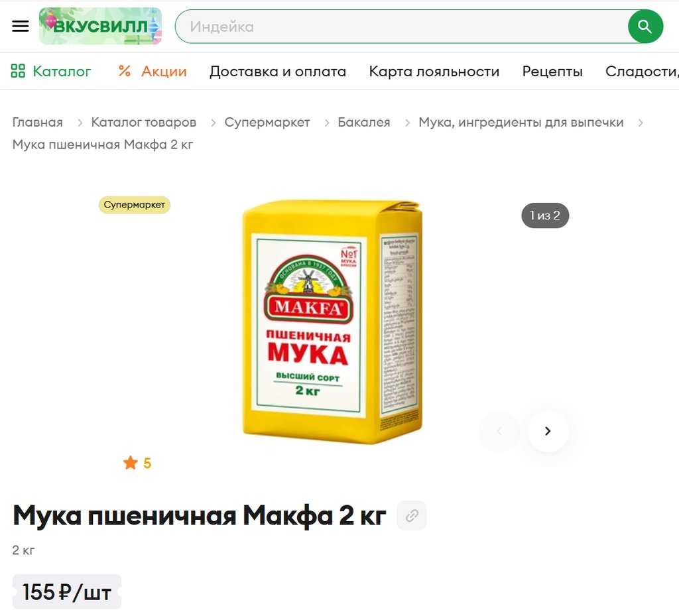Viewport: 679px width, 616px height.
Task: Go to previous product photo arrow
Action: (x=499, y=431)
